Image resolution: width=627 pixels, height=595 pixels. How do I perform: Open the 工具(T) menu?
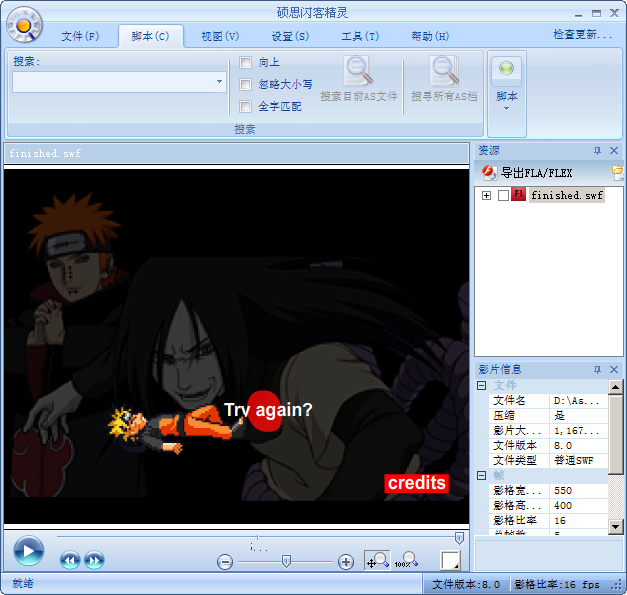[x=360, y=36]
